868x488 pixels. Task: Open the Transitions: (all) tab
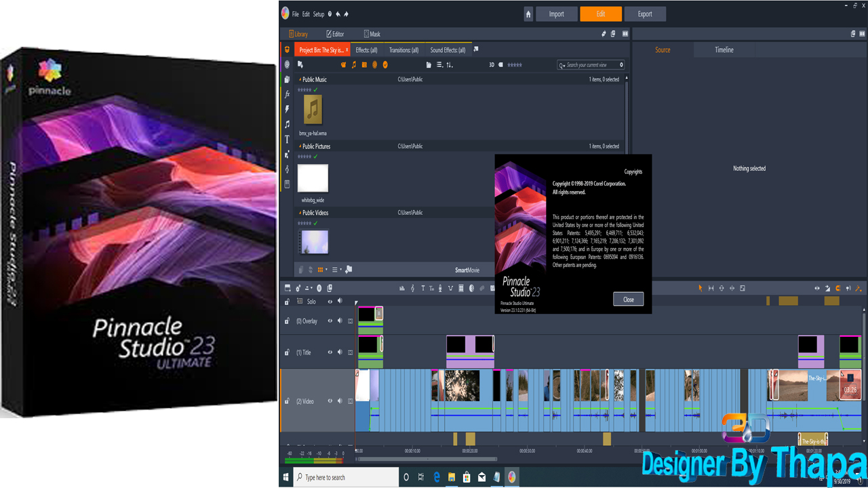pyautogui.click(x=403, y=50)
